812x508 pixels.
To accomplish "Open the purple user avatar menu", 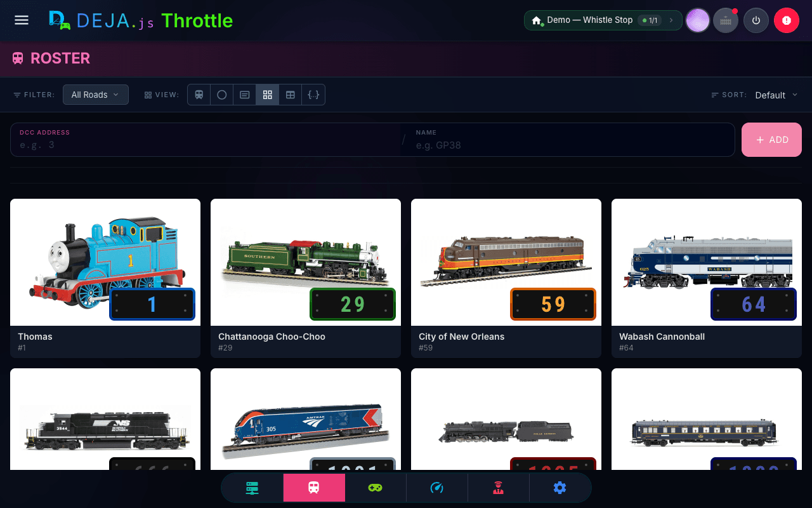I will tap(698, 20).
